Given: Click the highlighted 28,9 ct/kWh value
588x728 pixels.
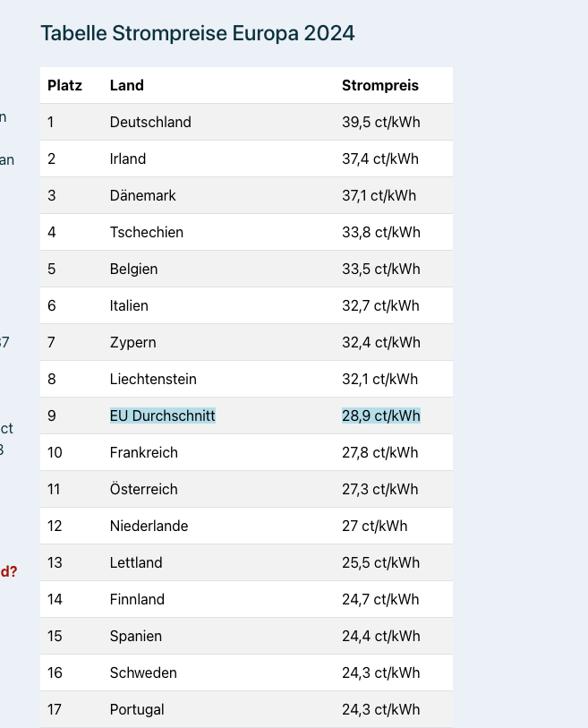Looking at the screenshot, I should [381, 415].
